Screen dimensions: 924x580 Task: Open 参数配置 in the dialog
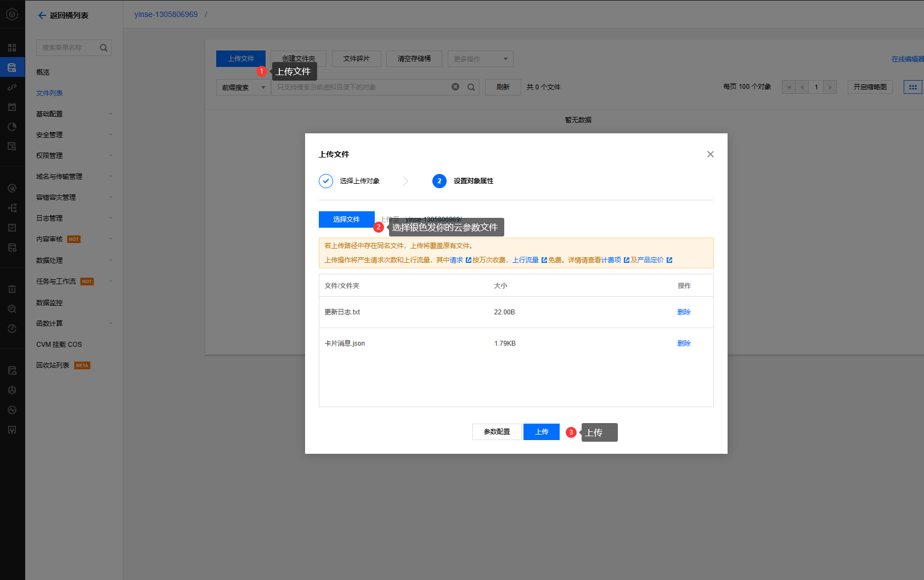point(497,432)
